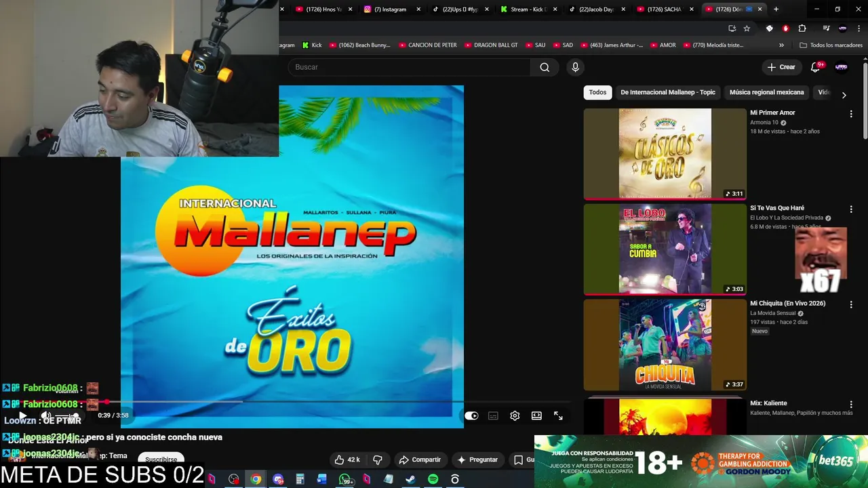Open the Mix: Kaliente title
Screen dimensions: 868x488
tap(768, 403)
